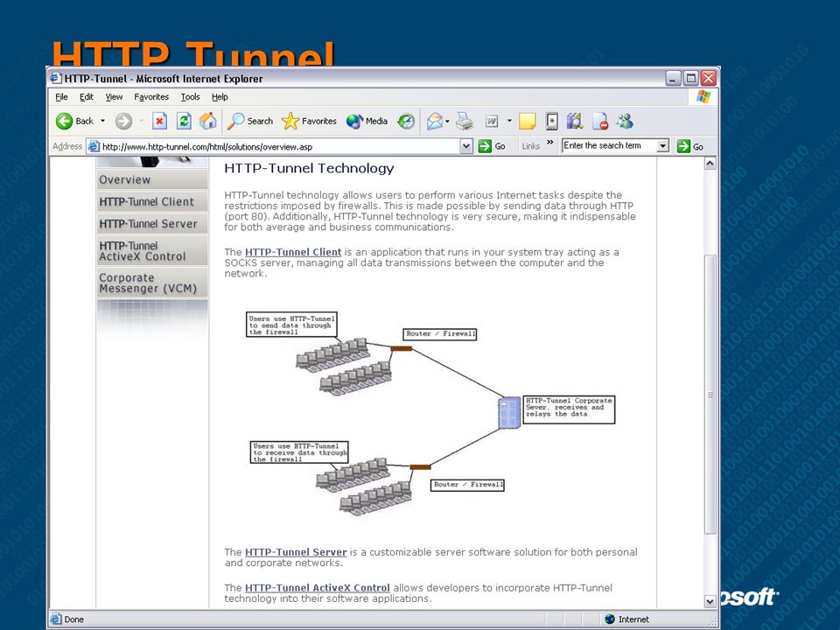This screenshot has height=630, width=840.
Task: Open the History clock icon
Action: 405,121
